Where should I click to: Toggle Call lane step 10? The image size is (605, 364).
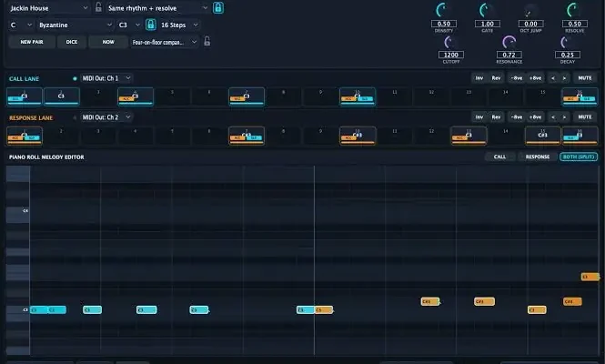[358, 96]
